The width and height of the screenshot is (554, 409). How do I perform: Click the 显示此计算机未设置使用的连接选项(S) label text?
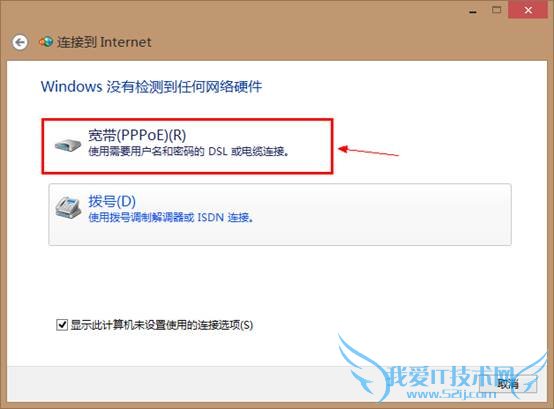point(162,325)
